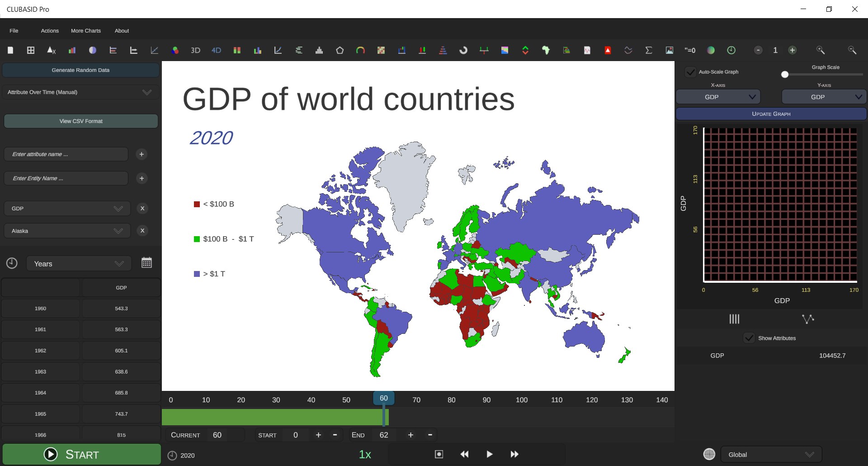
Task: Click the timeline marker at 60
Action: click(384, 398)
